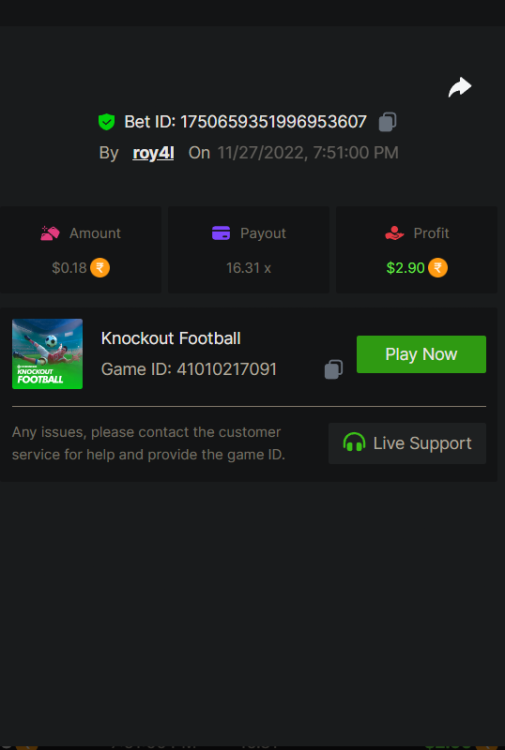Click the 16.31 x payout value
The width and height of the screenshot is (505, 750).
pos(249,268)
